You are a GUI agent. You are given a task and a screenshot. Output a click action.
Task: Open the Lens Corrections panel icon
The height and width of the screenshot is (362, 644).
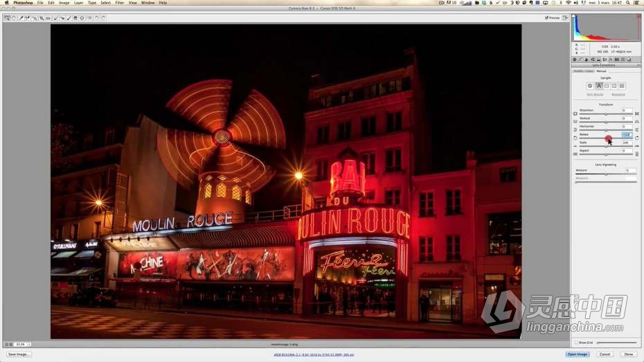(x=605, y=59)
